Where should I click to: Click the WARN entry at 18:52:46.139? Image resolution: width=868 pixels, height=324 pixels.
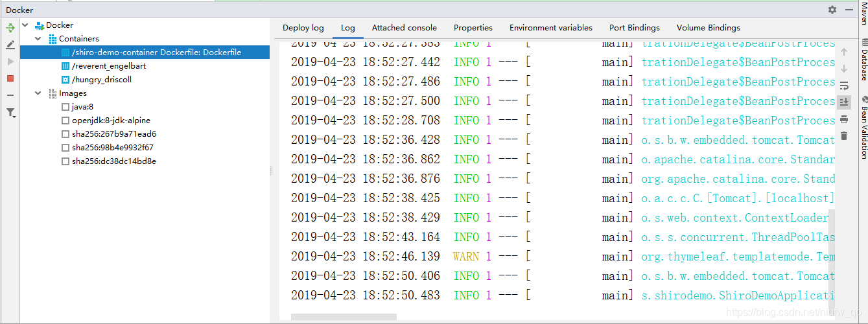click(466, 257)
